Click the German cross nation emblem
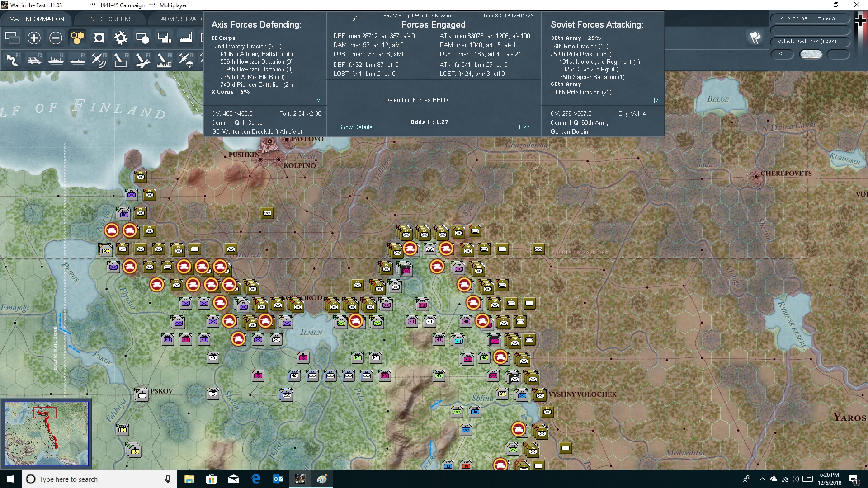The height and width of the screenshot is (488, 868). pos(860,20)
